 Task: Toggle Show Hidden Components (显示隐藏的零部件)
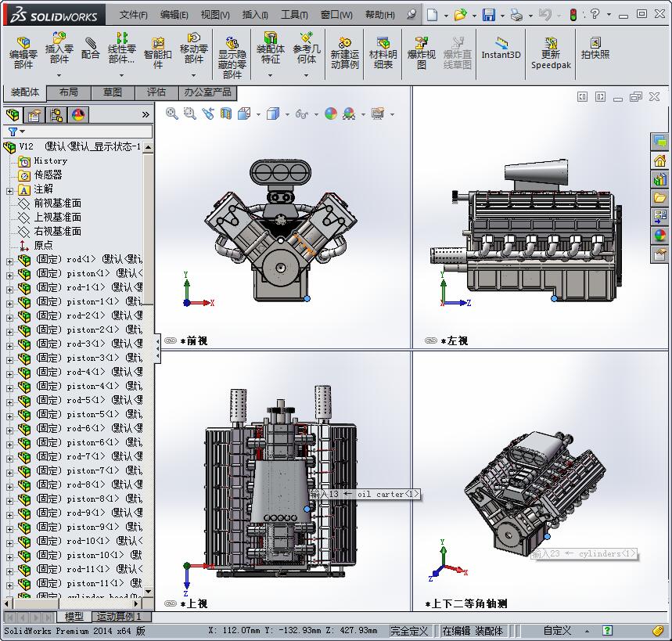pyautogui.click(x=232, y=53)
